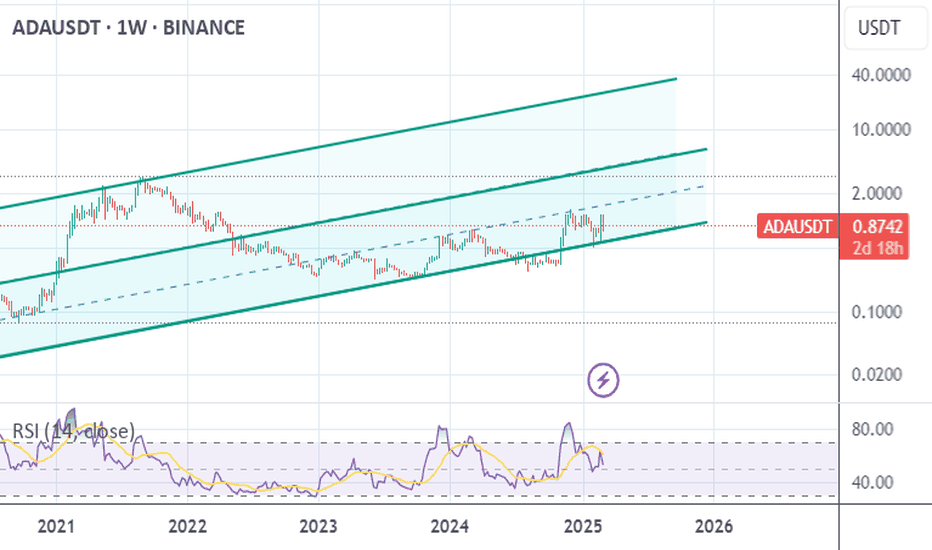
Task: Open the USDT currency selector
Action: (x=884, y=28)
